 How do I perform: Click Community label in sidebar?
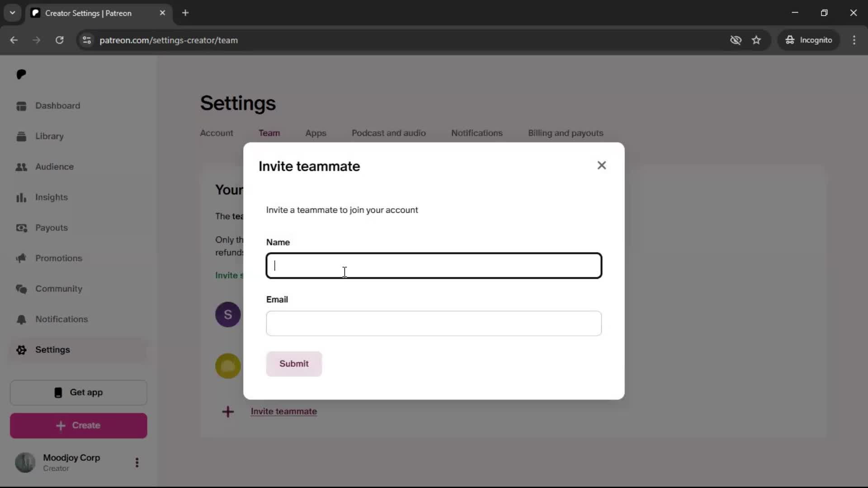(59, 289)
